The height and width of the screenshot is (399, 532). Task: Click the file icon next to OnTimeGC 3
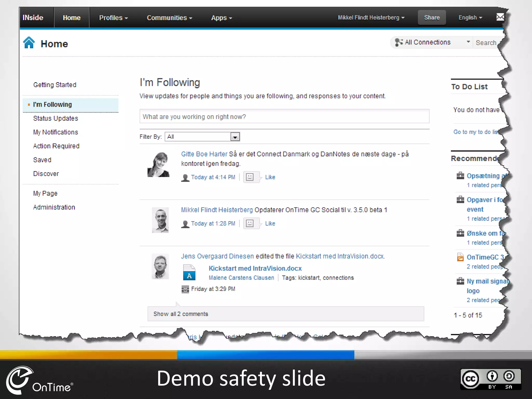[x=460, y=257]
